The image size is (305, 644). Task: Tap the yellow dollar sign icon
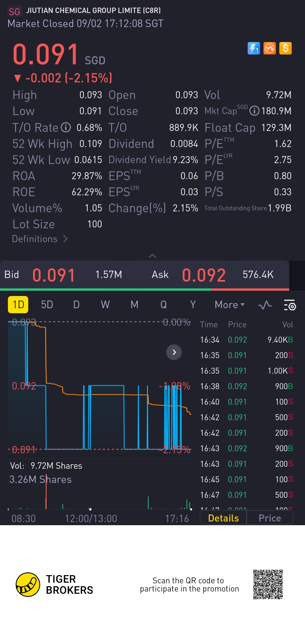[285, 48]
